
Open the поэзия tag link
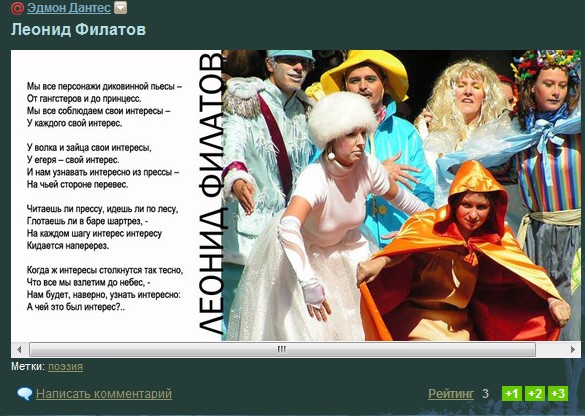pos(65,366)
